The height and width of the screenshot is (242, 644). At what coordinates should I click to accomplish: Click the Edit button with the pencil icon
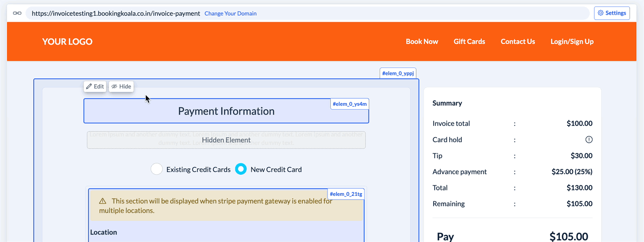(95, 87)
